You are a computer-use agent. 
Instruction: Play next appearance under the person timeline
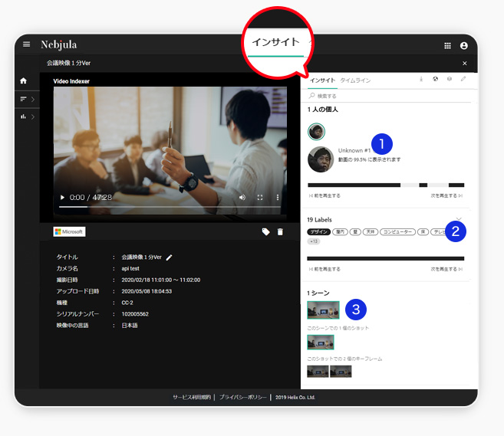446,195
